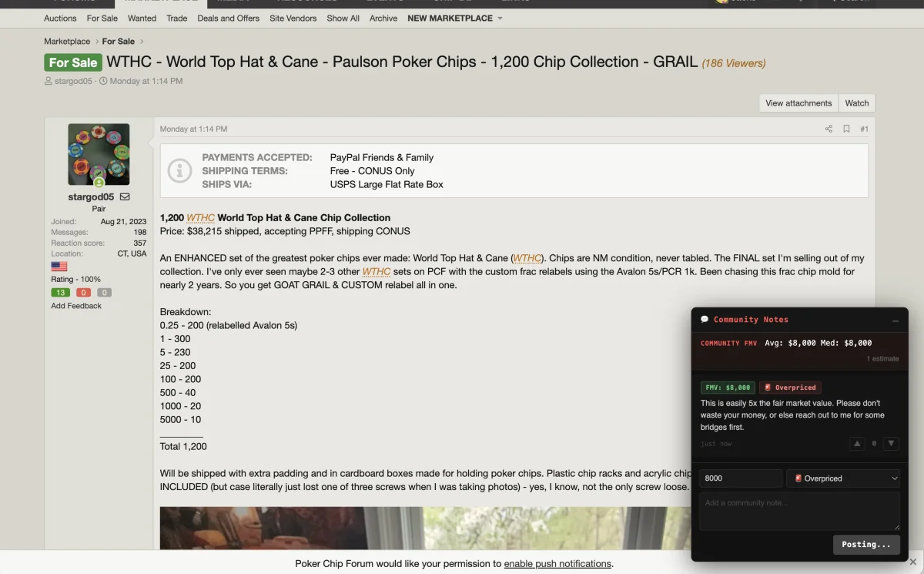Dismiss the push notification banner
924x574 pixels.
[x=913, y=562]
